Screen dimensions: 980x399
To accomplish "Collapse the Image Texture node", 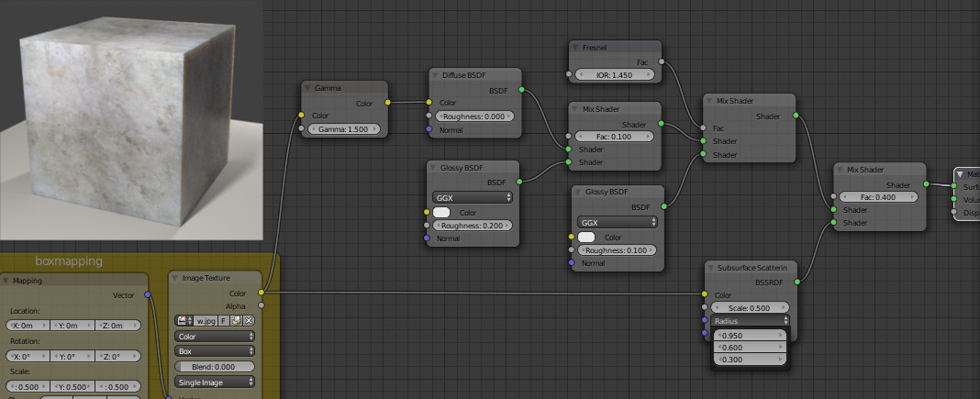I will click(175, 279).
